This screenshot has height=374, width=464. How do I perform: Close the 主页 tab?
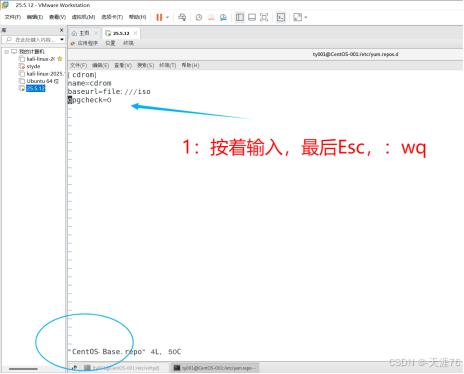[x=96, y=33]
